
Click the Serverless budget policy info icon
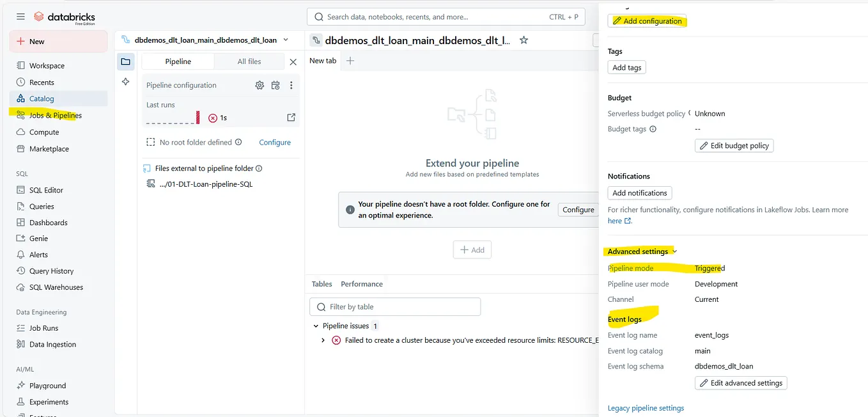point(690,113)
